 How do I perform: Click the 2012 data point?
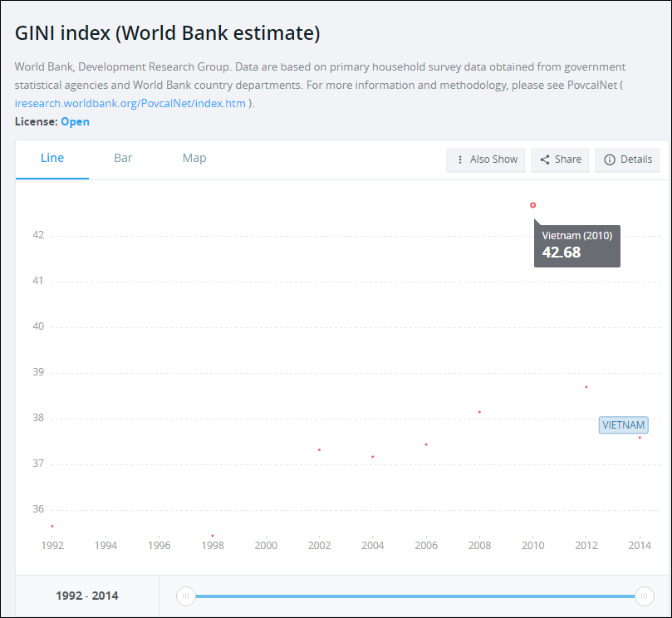pos(586,387)
